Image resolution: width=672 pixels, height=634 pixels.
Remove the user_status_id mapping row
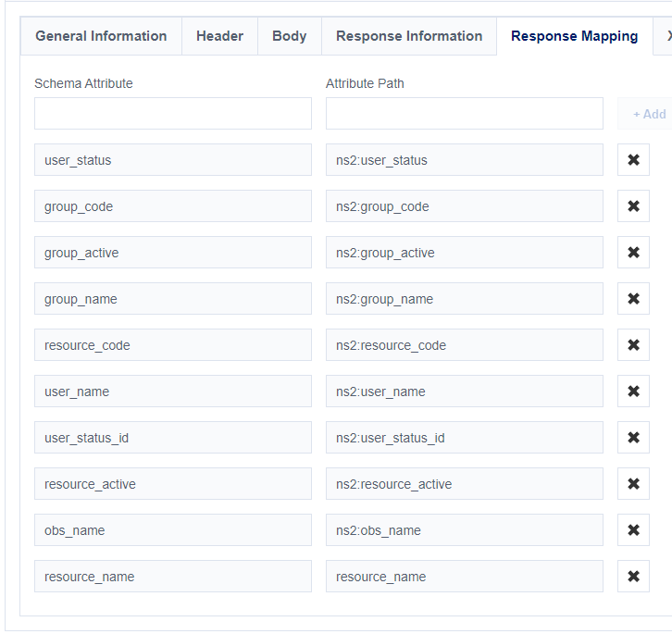click(633, 438)
